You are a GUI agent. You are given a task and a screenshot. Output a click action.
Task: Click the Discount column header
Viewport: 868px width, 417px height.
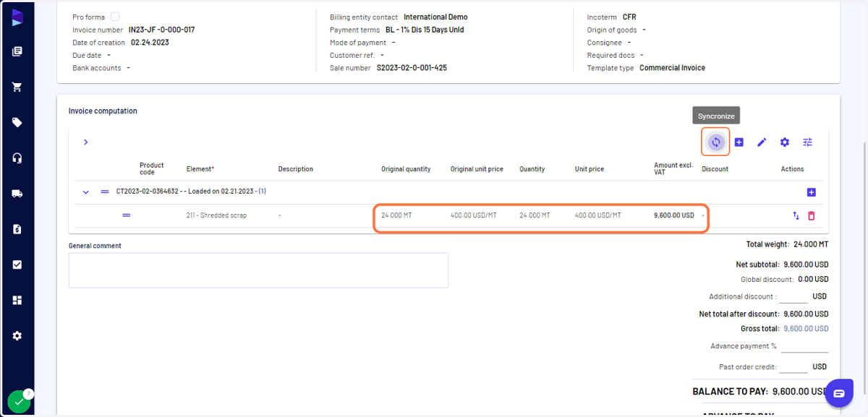pos(715,169)
